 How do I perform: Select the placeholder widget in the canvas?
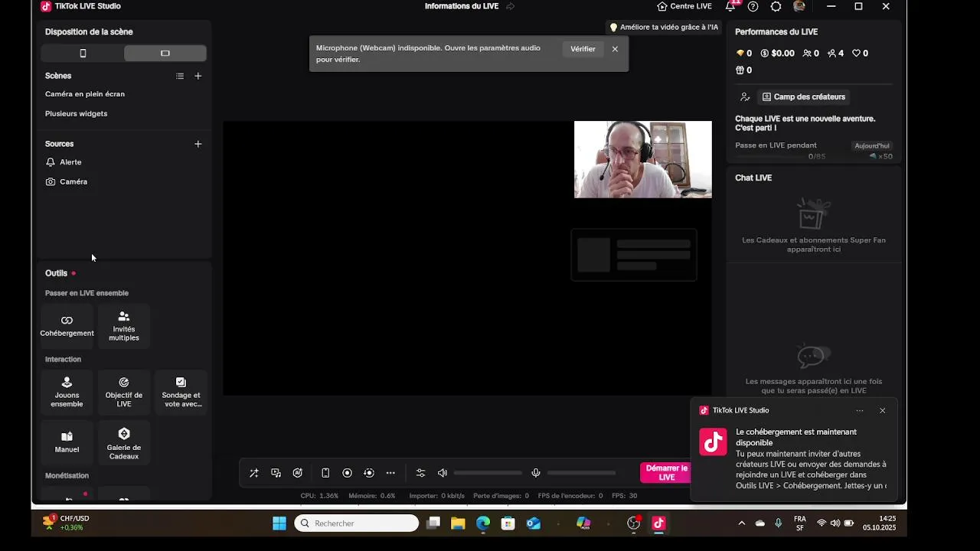point(634,255)
